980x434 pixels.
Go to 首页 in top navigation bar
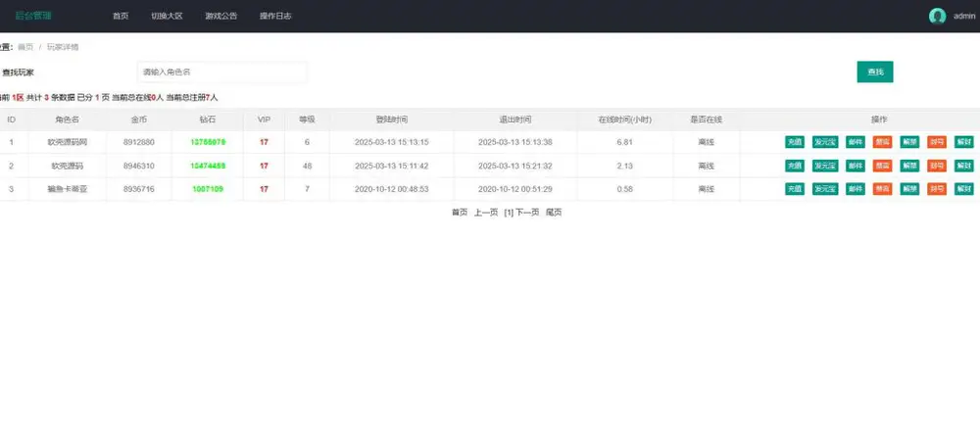pyautogui.click(x=121, y=17)
